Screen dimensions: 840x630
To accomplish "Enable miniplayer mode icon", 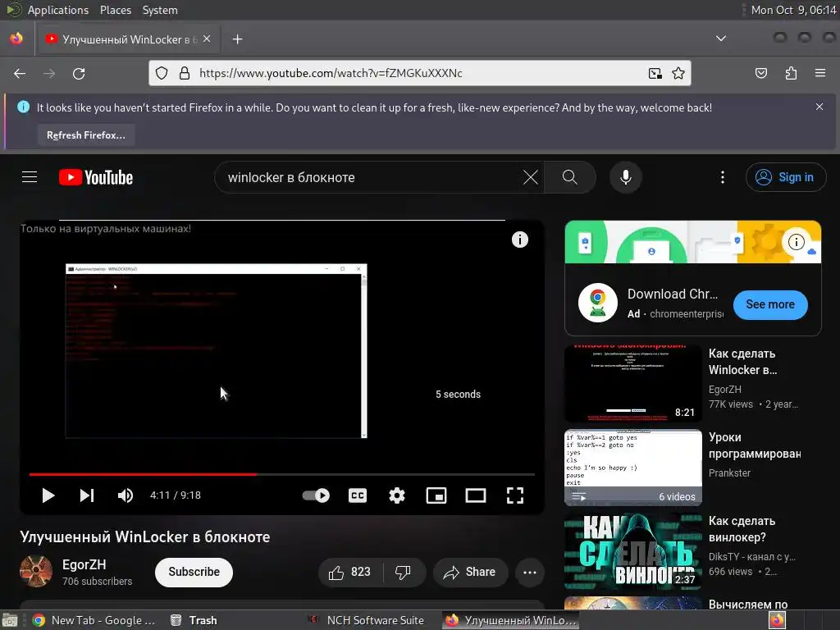I will click(x=436, y=495).
